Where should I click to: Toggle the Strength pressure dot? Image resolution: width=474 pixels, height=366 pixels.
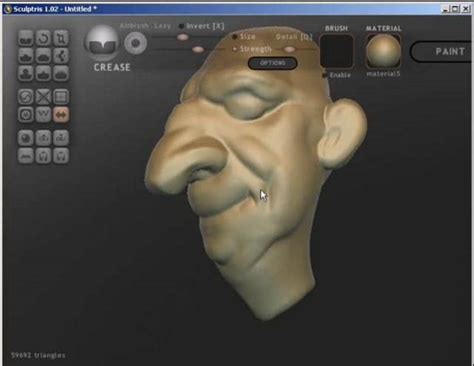point(235,49)
